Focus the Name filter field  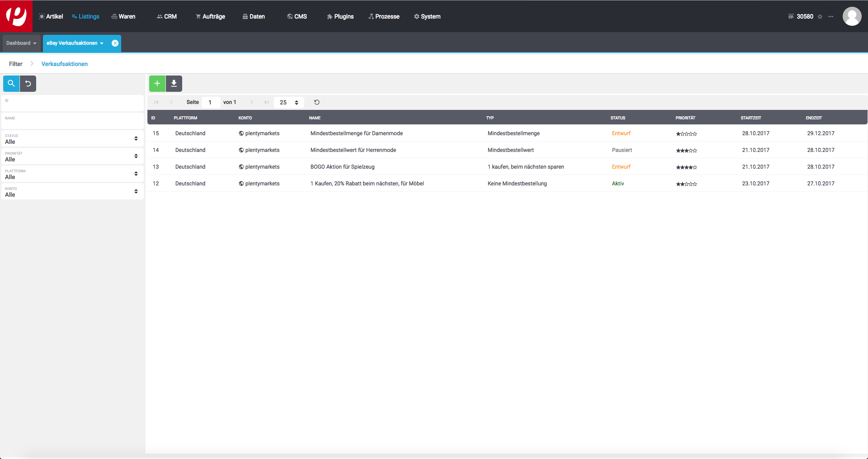73,121
